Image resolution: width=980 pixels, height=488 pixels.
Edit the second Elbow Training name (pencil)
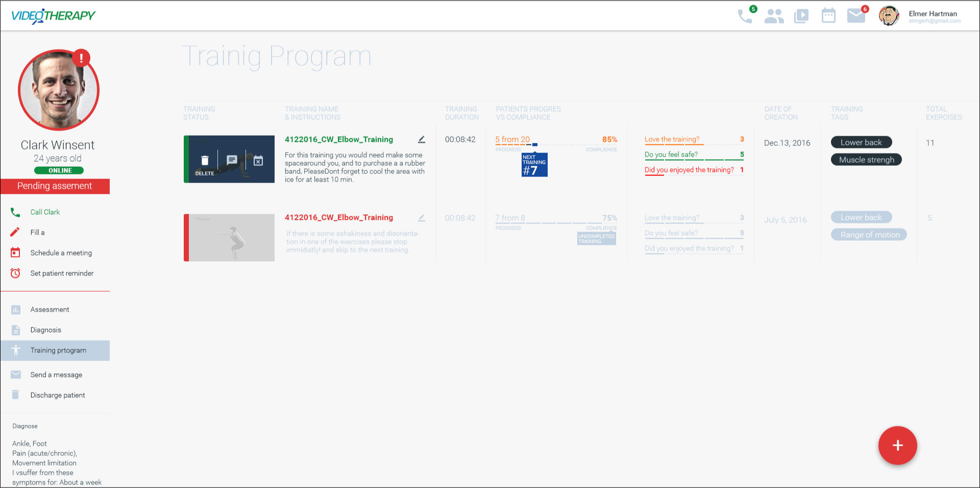(422, 218)
